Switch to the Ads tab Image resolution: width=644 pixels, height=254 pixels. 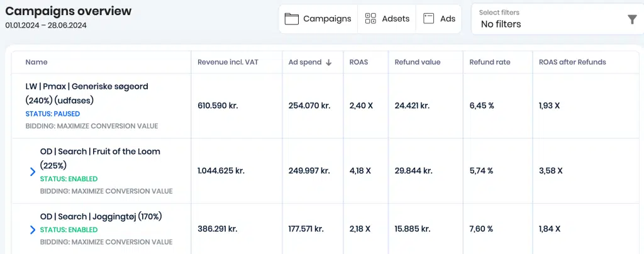438,19
